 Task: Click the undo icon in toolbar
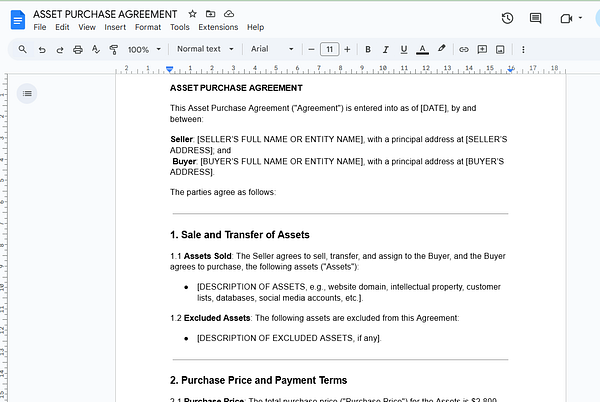[x=43, y=49]
